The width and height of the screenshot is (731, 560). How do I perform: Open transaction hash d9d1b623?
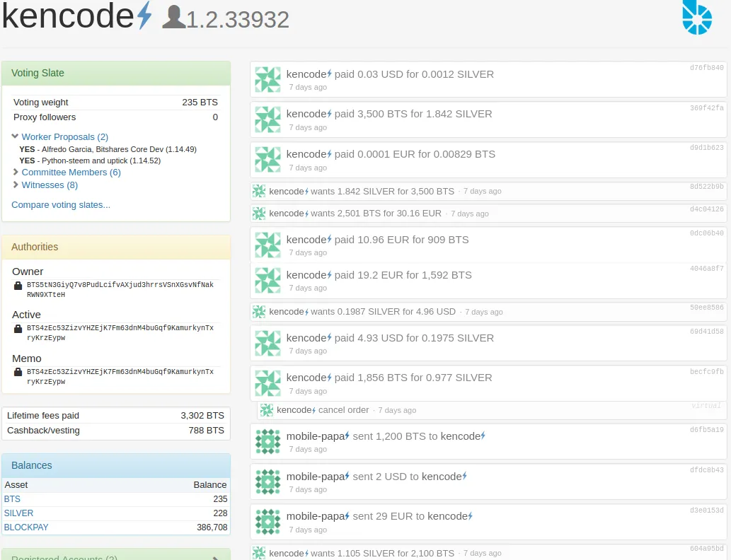(707, 147)
